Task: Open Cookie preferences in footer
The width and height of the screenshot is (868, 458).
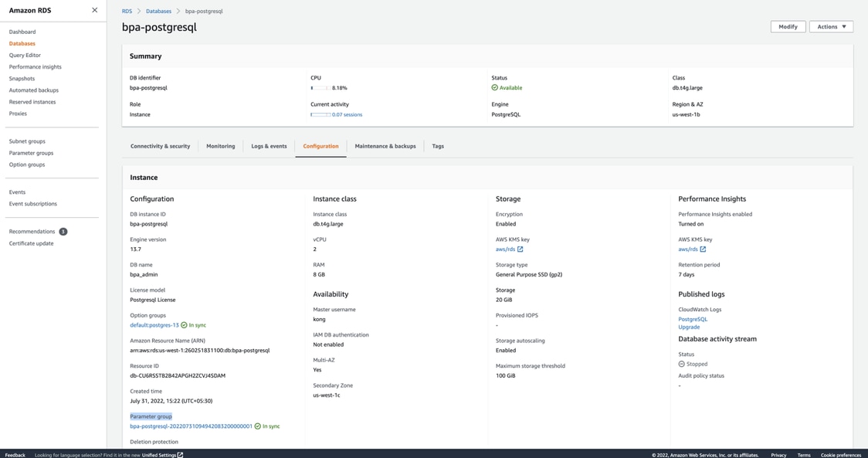Action: (x=841, y=455)
